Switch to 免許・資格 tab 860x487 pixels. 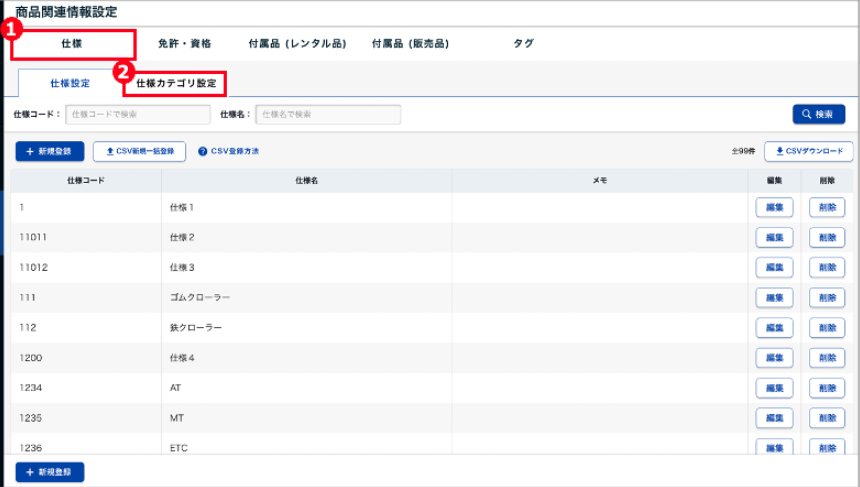click(185, 44)
